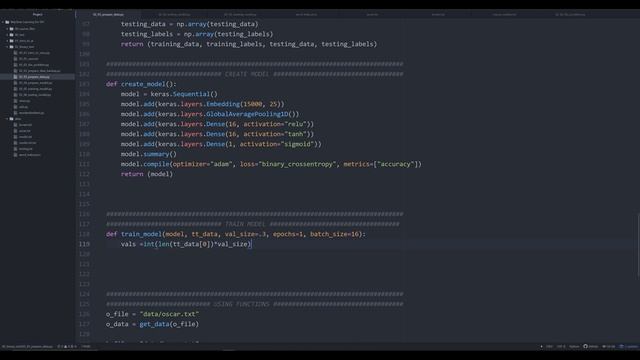Collapse the data folder in project tree
Viewport: 640px width, 360px height.
(x=7, y=119)
